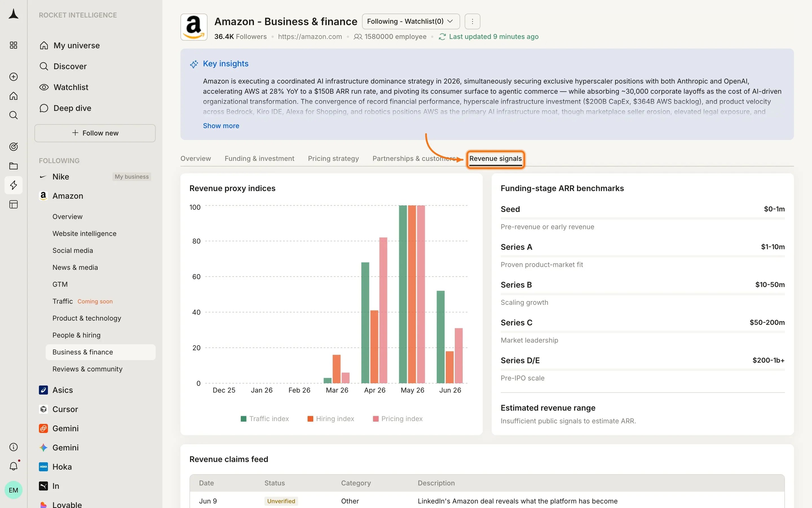Open the Following - Watchlist(0) dropdown

point(411,21)
